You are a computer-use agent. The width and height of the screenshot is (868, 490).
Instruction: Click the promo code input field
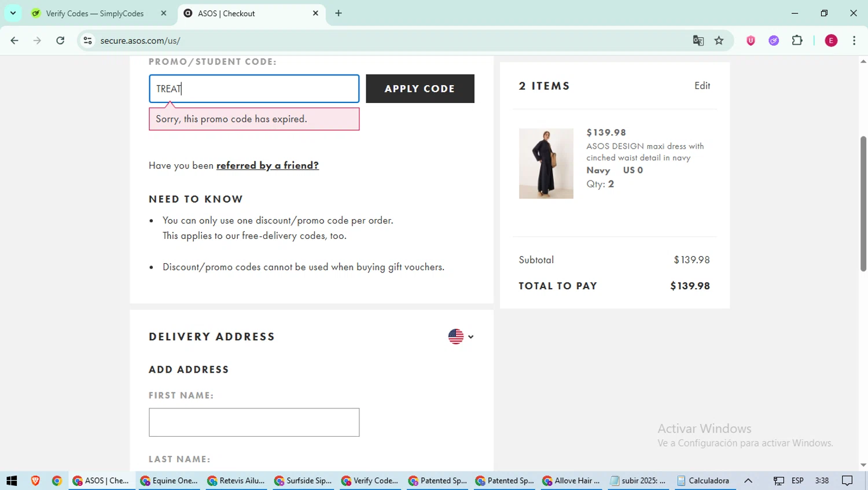(x=254, y=89)
